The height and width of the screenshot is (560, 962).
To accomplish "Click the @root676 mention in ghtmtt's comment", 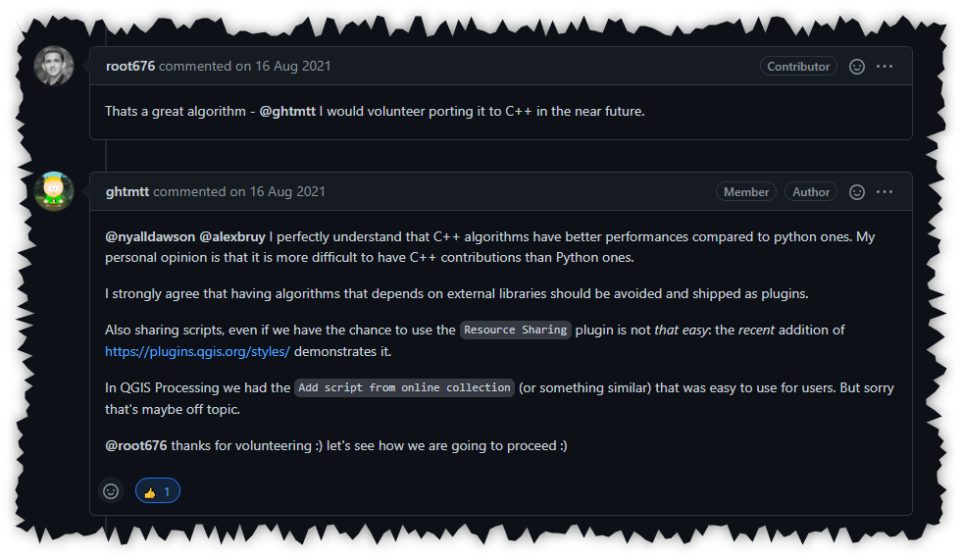I will tap(138, 446).
